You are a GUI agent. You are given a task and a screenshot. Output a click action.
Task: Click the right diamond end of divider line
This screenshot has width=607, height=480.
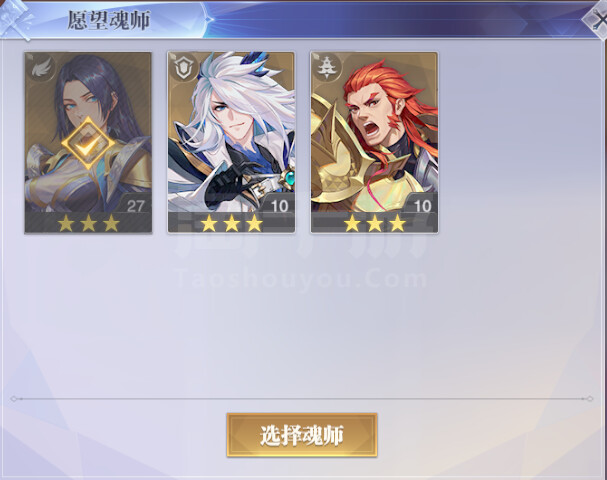click(x=590, y=399)
